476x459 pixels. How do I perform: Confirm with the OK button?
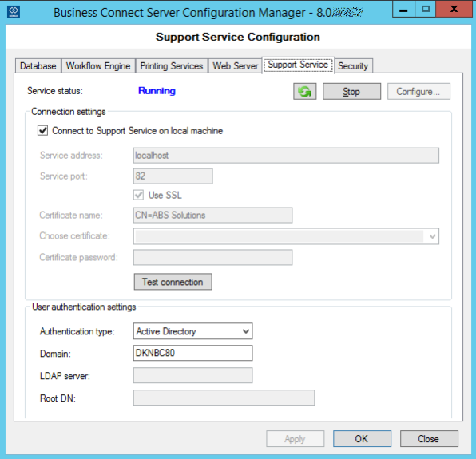click(362, 439)
